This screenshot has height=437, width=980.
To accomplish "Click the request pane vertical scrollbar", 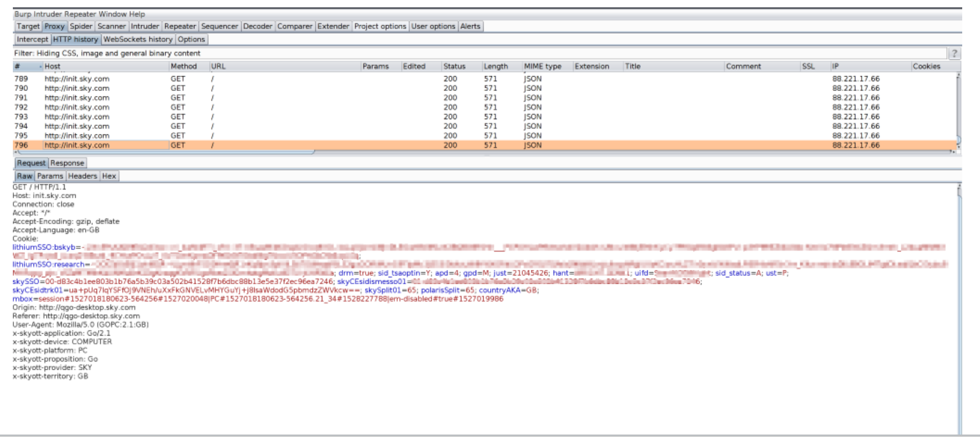I will tap(960, 309).
